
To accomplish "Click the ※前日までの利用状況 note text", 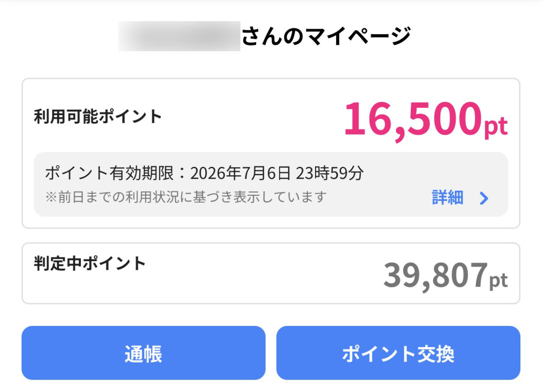I will pyautogui.click(x=186, y=197).
